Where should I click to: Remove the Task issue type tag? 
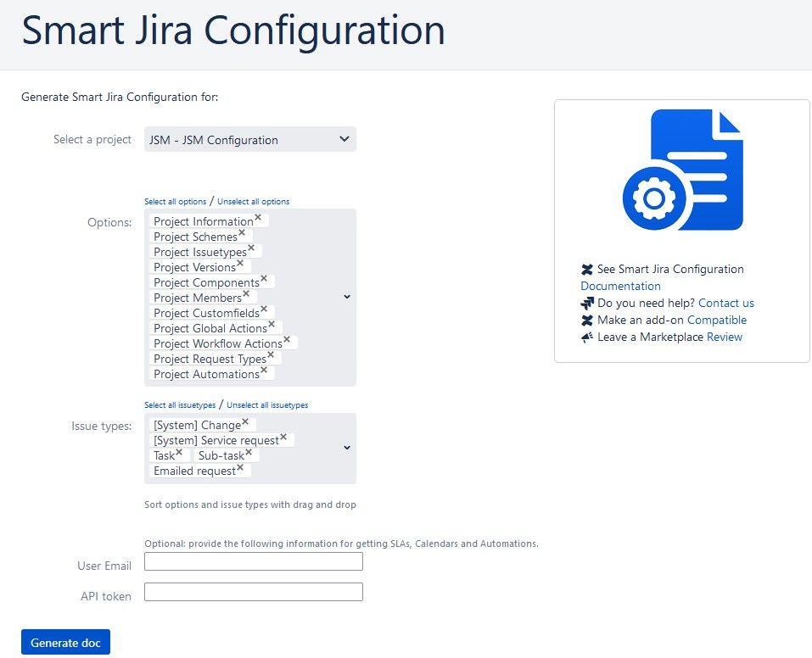[x=179, y=452]
